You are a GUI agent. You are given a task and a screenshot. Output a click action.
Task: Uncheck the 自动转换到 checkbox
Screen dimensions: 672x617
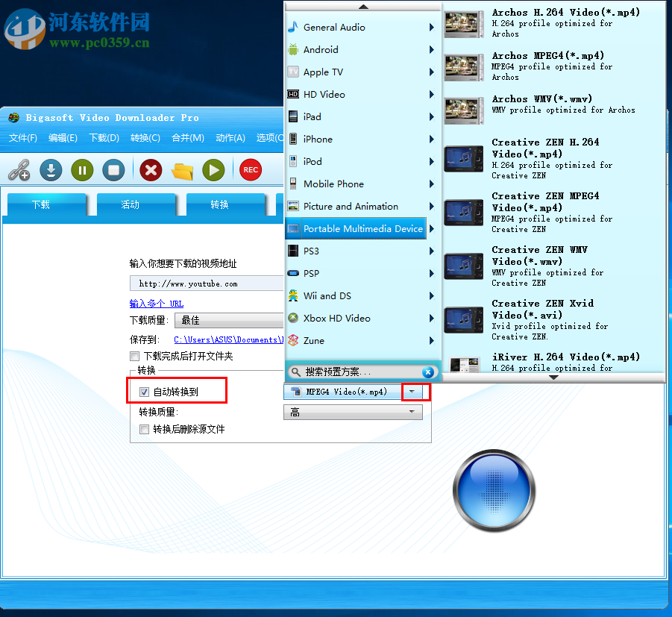(143, 392)
